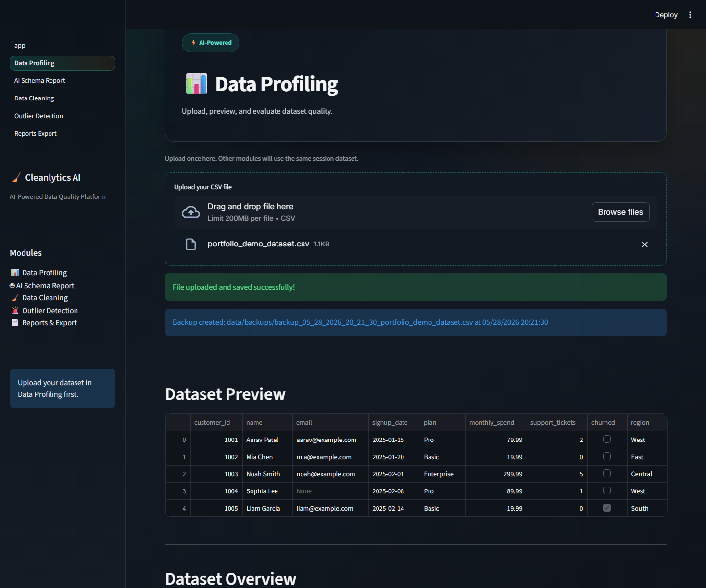
Task: Remove the uploaded portfolio_demo_dataset.csv file
Action: (645, 245)
